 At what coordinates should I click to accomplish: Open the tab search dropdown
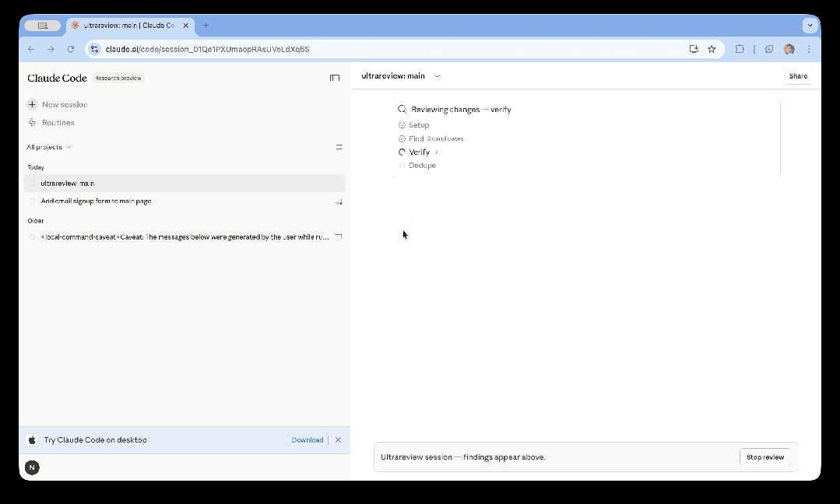coord(810,25)
